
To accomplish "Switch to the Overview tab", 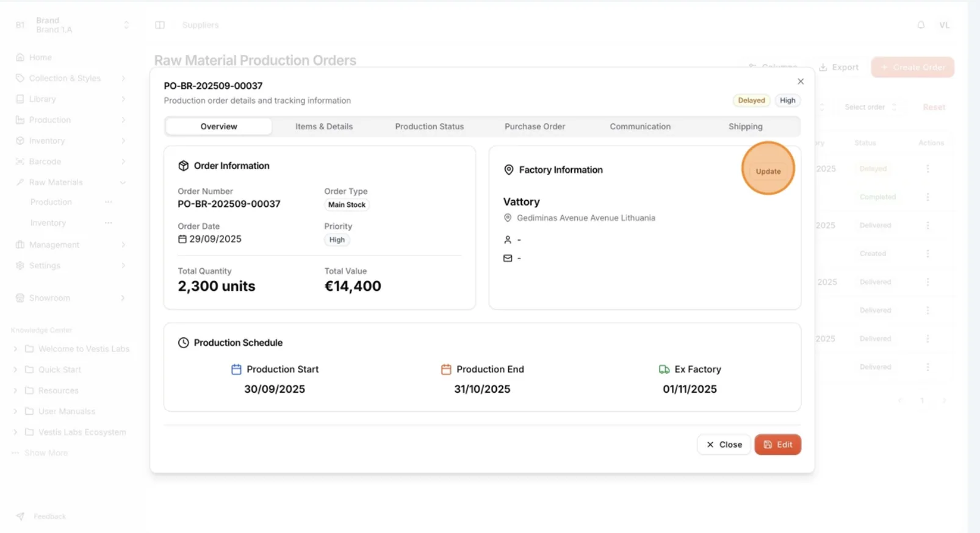I will tap(218, 126).
